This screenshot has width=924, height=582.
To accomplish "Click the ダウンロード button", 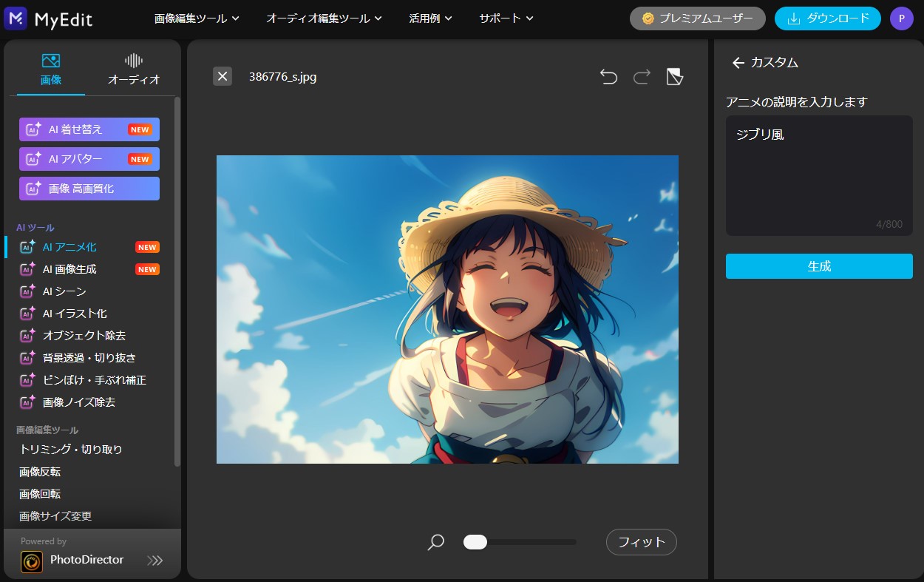I will click(828, 18).
